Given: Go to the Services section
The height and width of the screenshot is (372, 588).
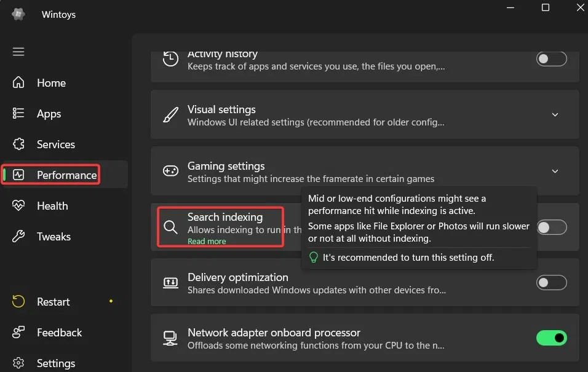Looking at the screenshot, I should (x=55, y=144).
